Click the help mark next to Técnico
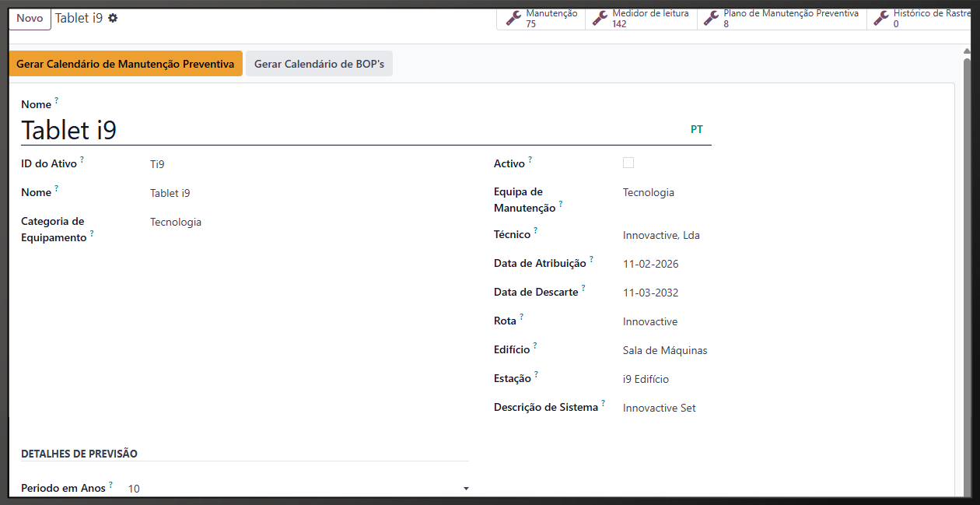980x505 pixels. (536, 230)
